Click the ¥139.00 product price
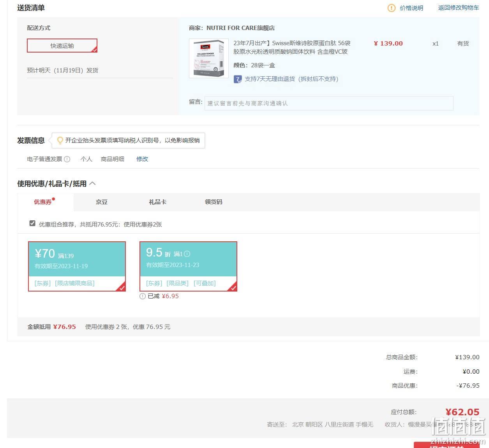This screenshot has width=489, height=448. 388,43
